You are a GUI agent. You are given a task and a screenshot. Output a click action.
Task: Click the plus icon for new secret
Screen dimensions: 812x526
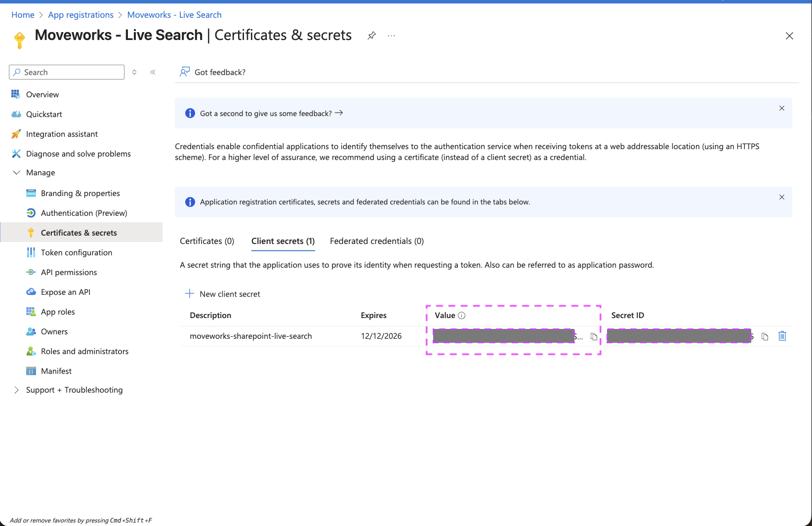point(190,294)
